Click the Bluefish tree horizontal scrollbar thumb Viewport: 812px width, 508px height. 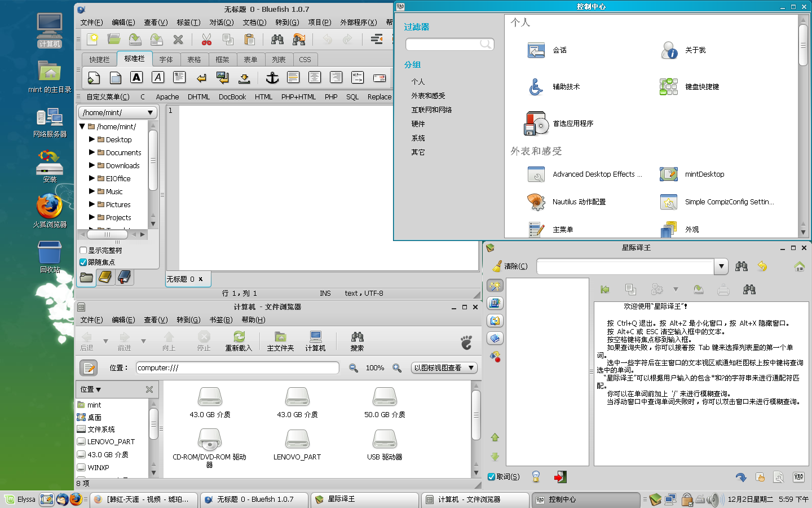point(107,234)
